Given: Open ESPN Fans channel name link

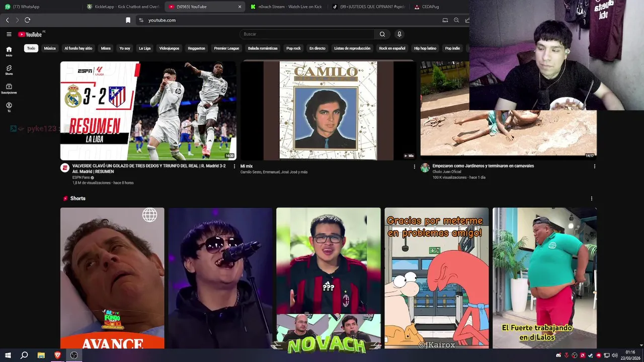Looking at the screenshot, I should click(x=81, y=177).
